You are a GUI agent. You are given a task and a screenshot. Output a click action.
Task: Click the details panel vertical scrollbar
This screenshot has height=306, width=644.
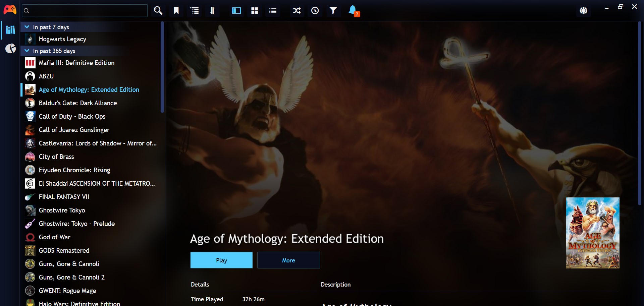click(x=639, y=113)
